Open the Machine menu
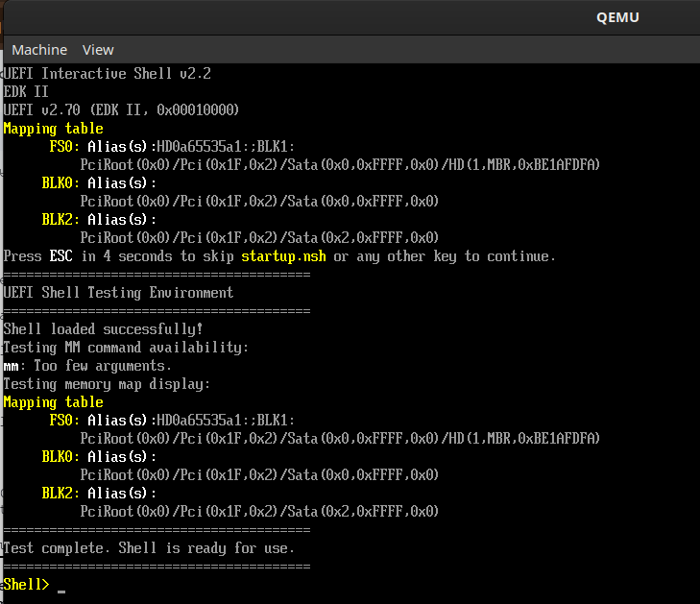700x604 pixels. 39,50
